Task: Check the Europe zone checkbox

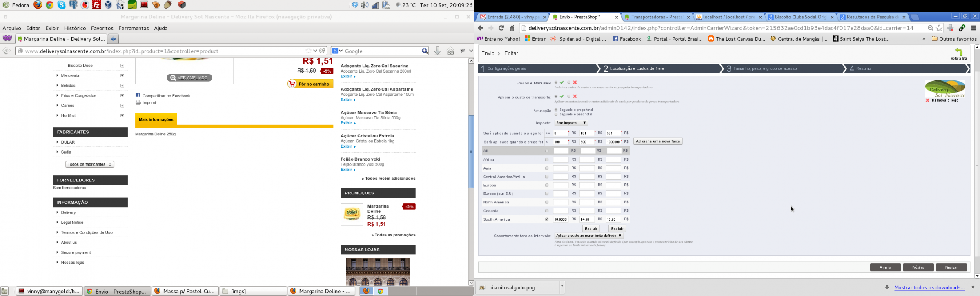Action: [547, 186]
